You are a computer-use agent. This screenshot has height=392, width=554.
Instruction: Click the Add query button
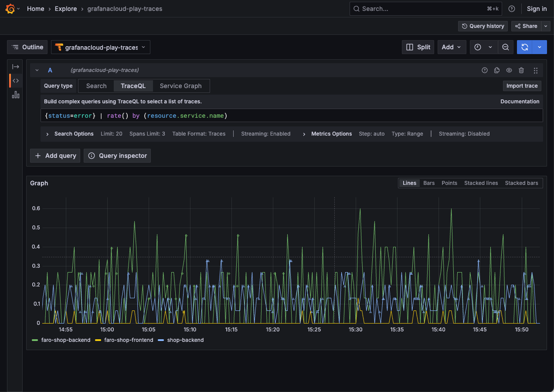(x=54, y=156)
